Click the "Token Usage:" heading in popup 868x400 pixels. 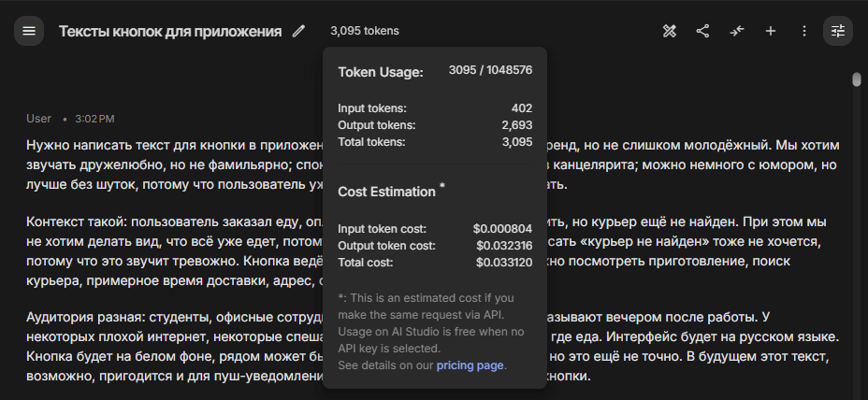pos(381,72)
